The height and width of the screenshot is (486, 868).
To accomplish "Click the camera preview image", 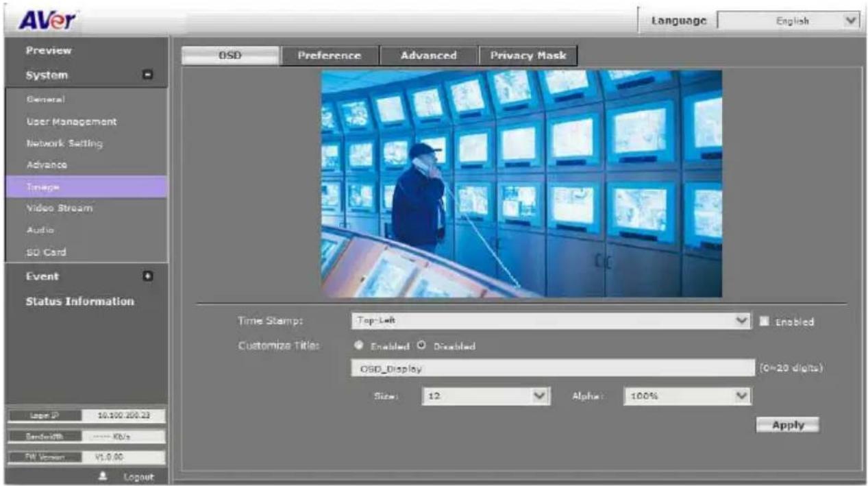I will point(521,184).
